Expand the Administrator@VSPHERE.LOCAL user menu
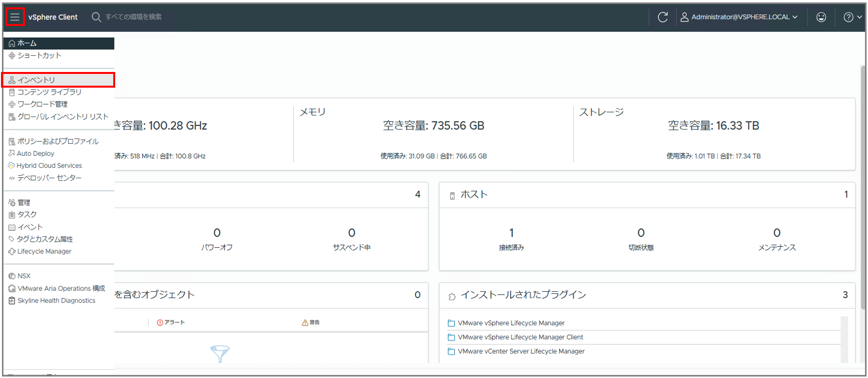Screen dimensions: 868x378 pos(739,17)
